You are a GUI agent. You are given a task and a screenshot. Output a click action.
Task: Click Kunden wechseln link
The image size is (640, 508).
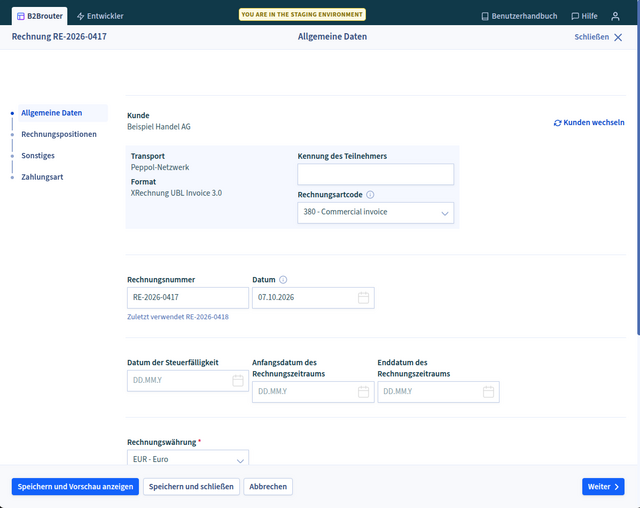(589, 122)
